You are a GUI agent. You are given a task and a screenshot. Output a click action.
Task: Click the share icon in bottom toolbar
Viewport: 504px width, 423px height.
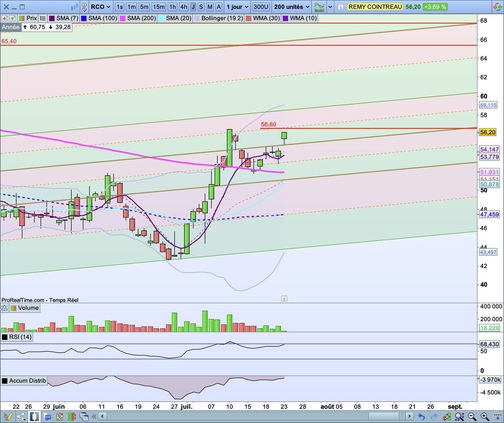click(x=22, y=416)
